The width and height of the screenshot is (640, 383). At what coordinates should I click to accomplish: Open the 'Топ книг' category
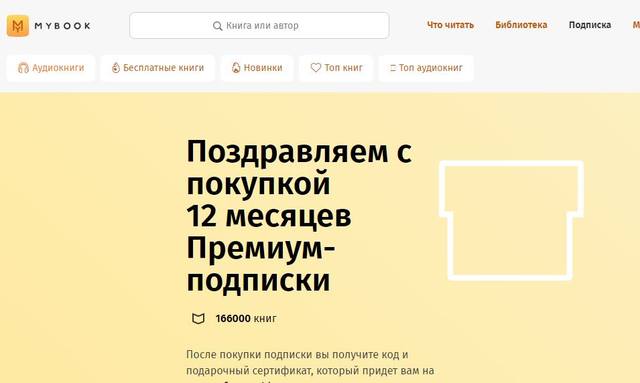(x=336, y=68)
